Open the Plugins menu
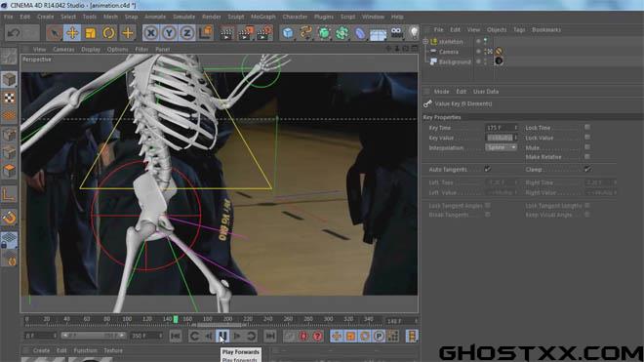Screen dimensions: 644x362 click(x=324, y=17)
